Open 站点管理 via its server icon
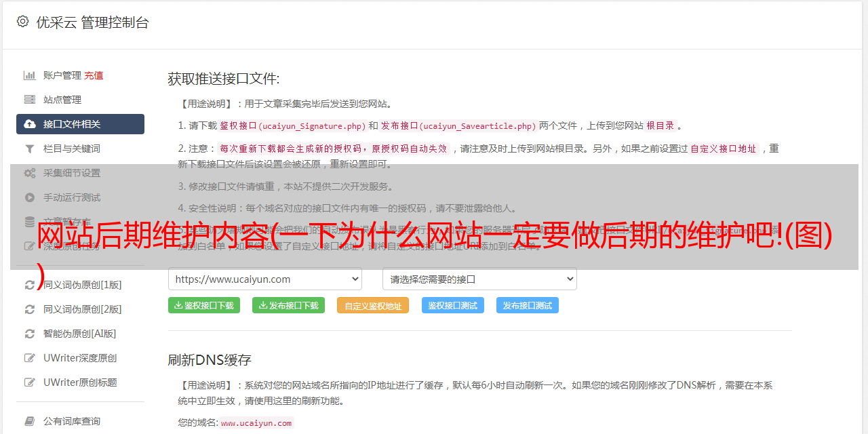The height and width of the screenshot is (434, 868). [30, 100]
